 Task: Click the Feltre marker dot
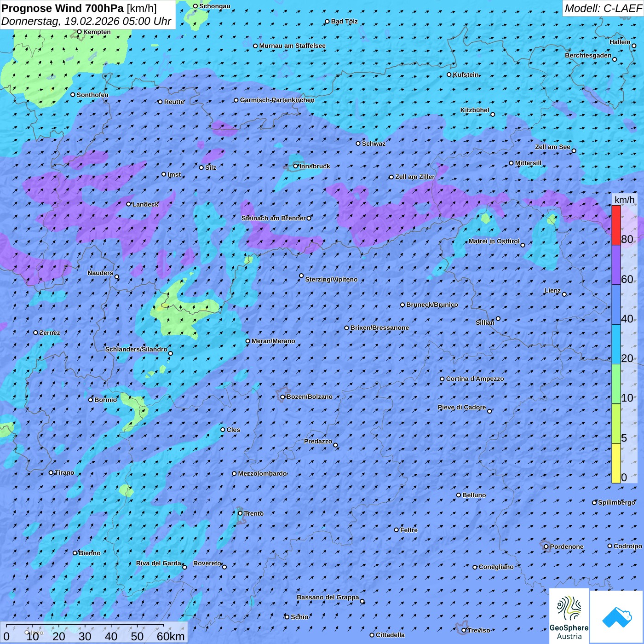397,530
